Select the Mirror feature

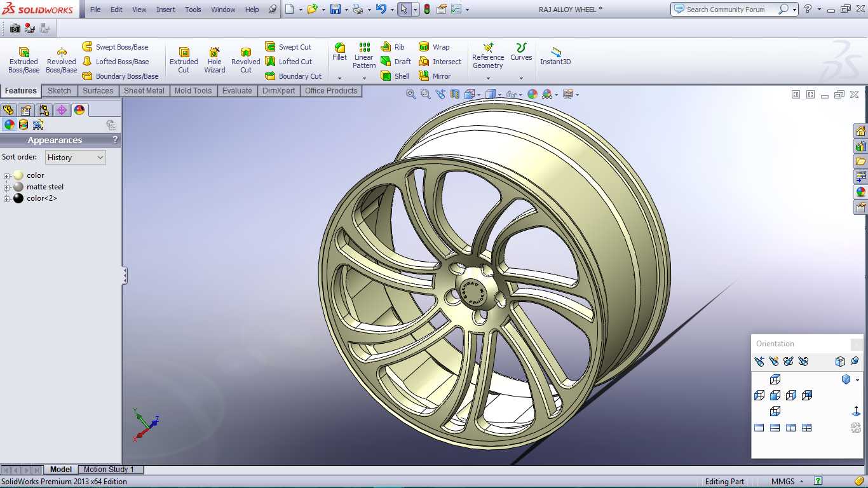pyautogui.click(x=435, y=76)
